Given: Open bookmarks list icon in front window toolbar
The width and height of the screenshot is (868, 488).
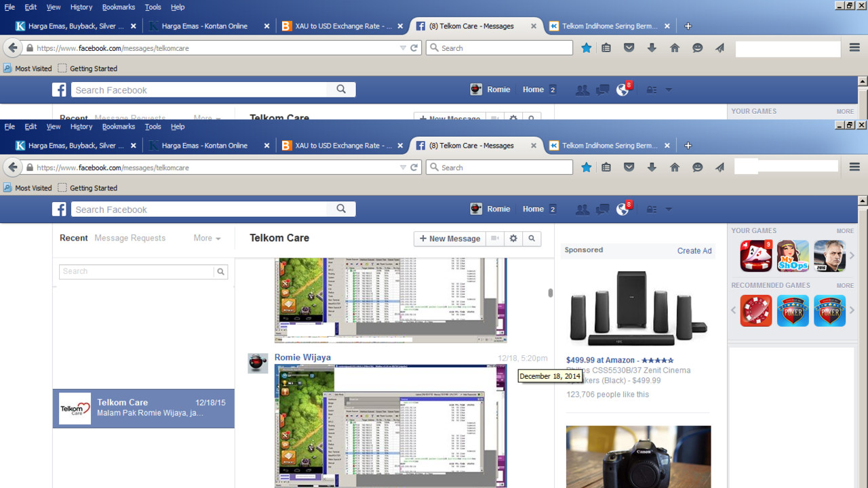Looking at the screenshot, I should (607, 167).
